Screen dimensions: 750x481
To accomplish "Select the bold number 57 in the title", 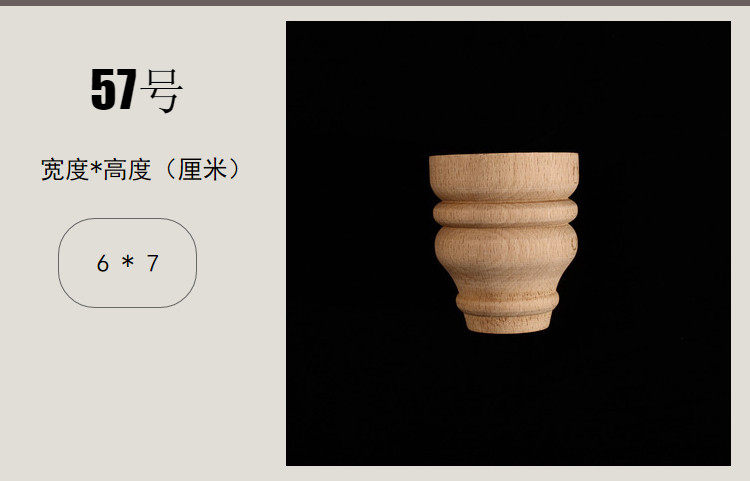I will click(114, 89).
